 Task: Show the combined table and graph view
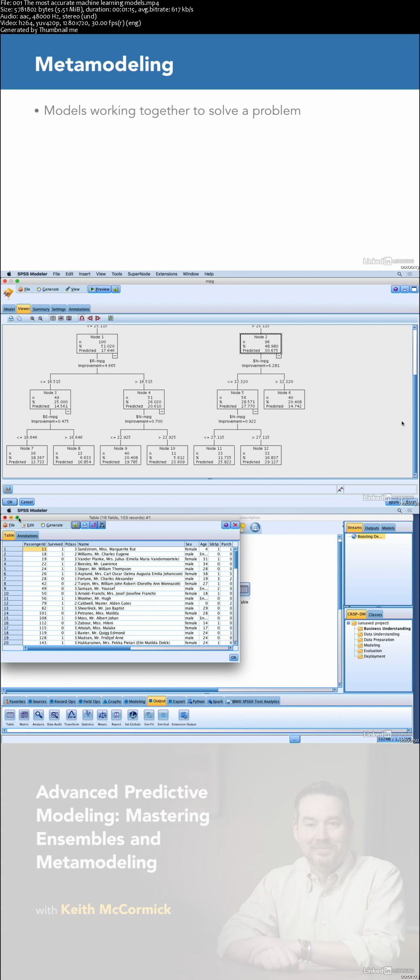point(69,318)
